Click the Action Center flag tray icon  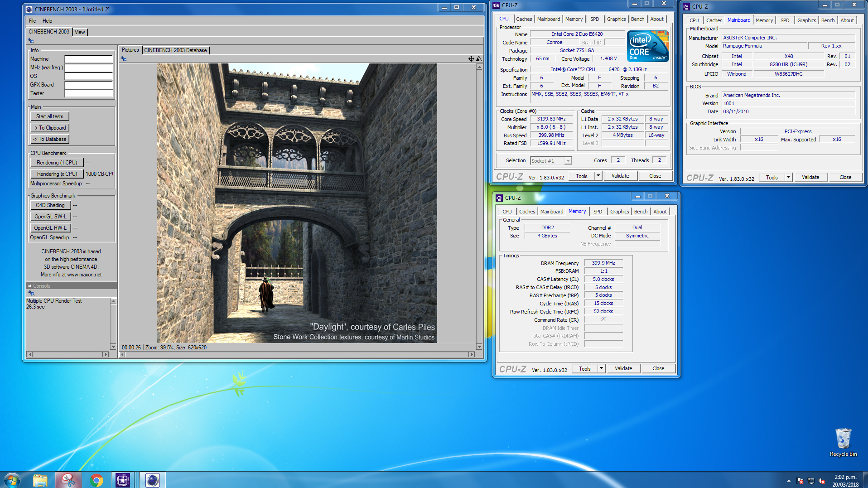pyautogui.click(x=800, y=481)
